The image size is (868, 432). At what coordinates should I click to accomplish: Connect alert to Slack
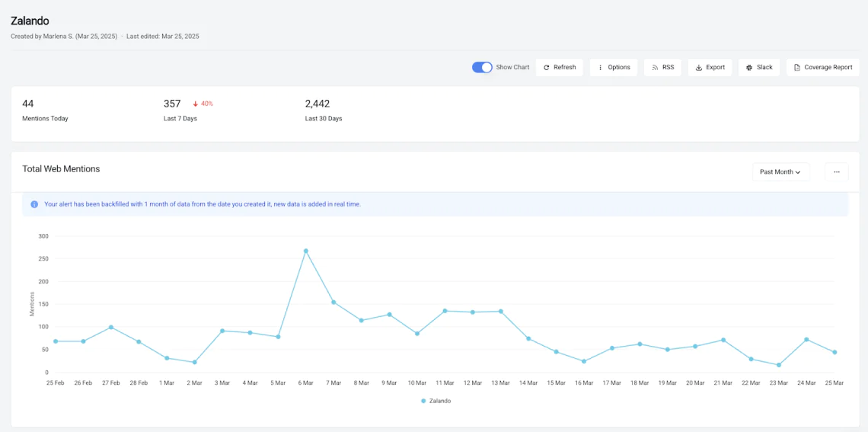click(x=759, y=68)
